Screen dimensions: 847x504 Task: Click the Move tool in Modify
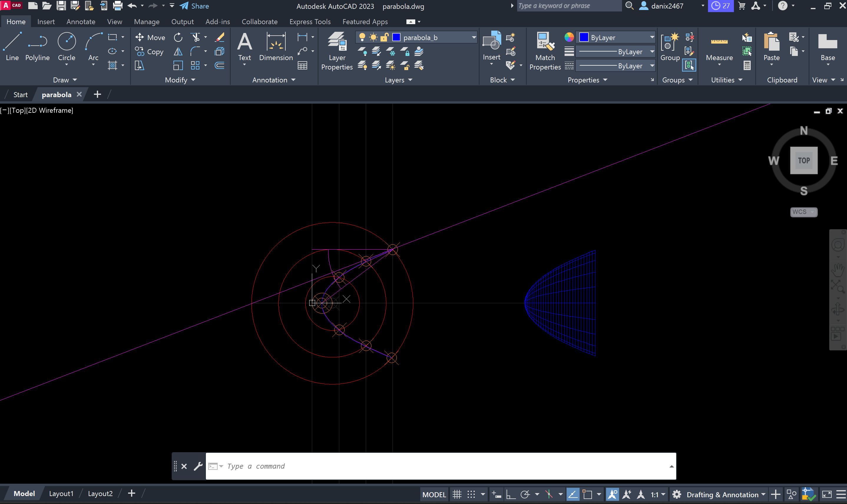[150, 37]
